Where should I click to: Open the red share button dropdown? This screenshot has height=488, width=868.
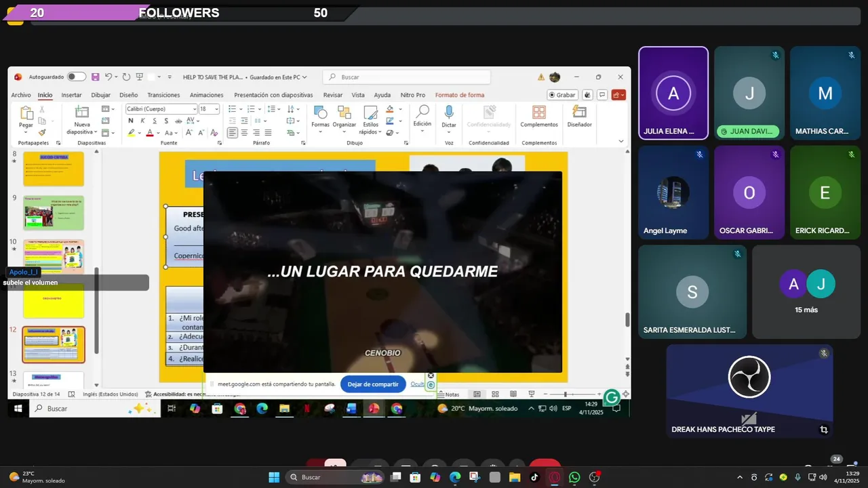[x=618, y=95]
